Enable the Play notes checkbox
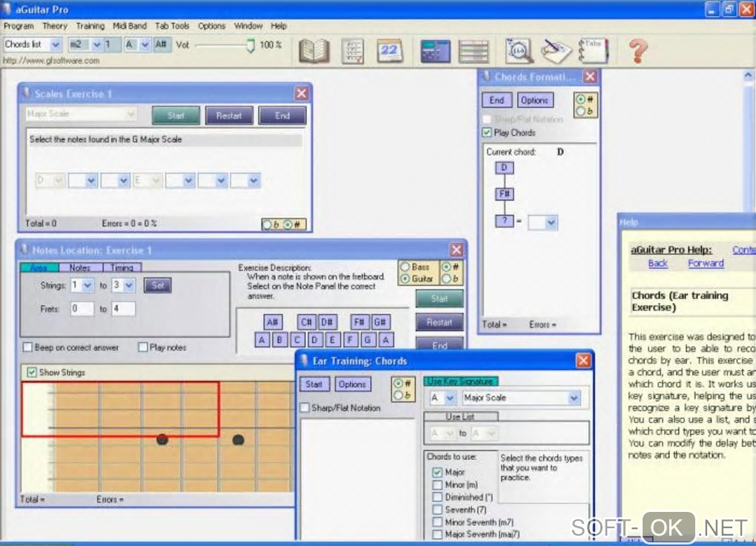The image size is (756, 546). click(x=143, y=347)
